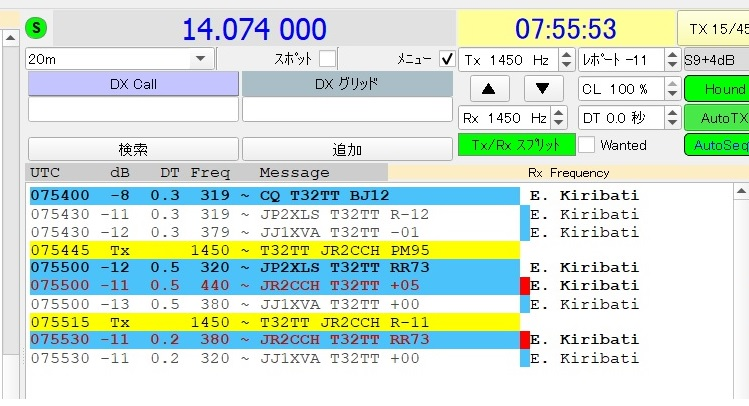
Task: Click the DX grid input field
Action: 347,109
